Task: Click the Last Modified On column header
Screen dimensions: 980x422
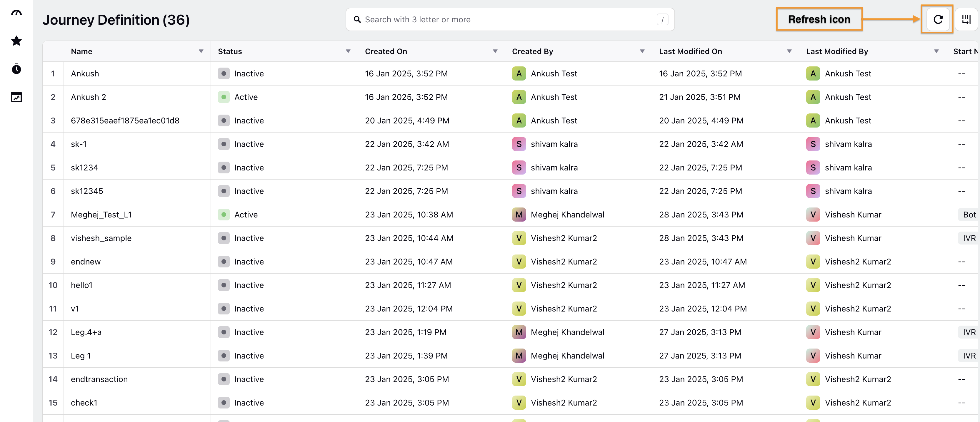Action: pos(690,51)
